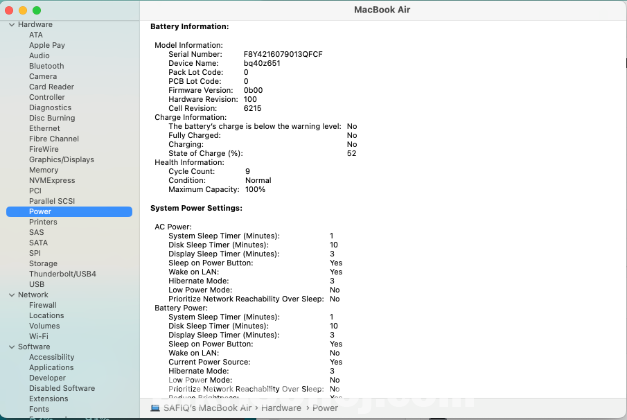
Task: Select Controller in the sidebar
Action: point(46,97)
